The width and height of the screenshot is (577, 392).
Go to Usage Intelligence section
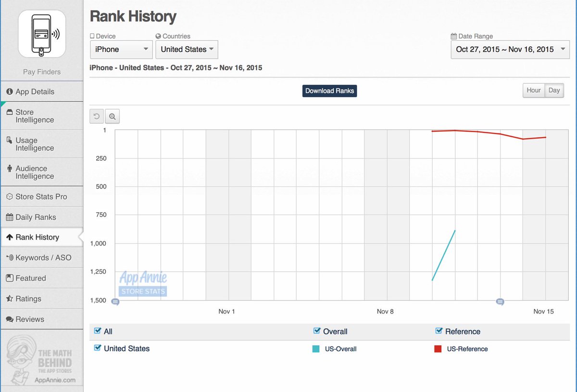tap(41, 144)
